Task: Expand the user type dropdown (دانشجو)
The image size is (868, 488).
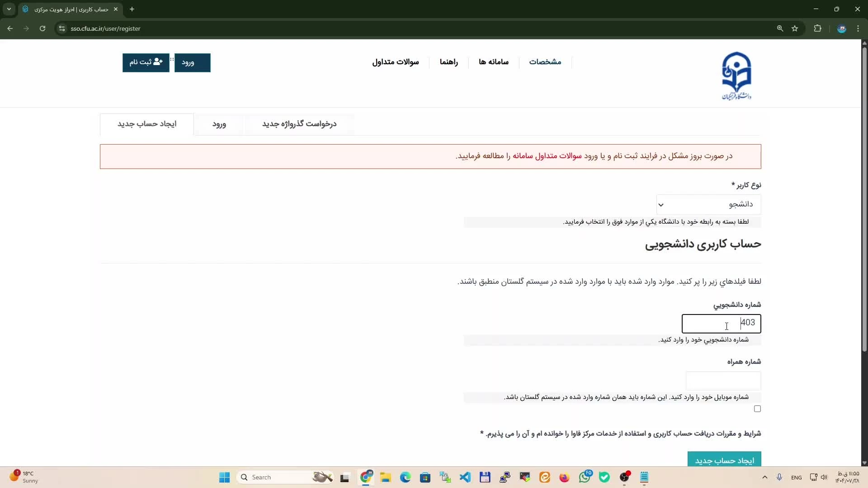Action: [708, 205]
